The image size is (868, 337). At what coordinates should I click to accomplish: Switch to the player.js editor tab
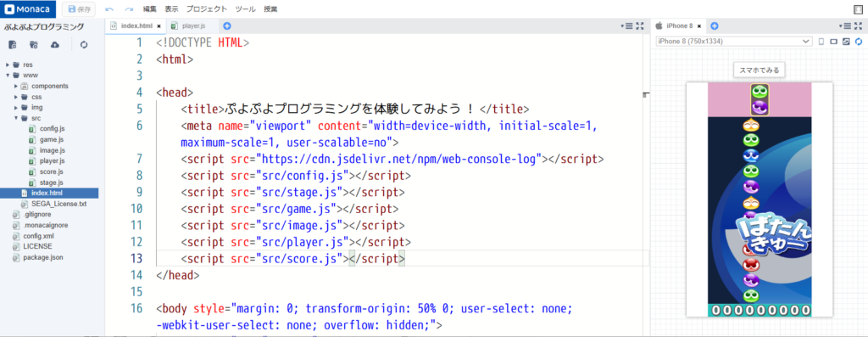(194, 25)
